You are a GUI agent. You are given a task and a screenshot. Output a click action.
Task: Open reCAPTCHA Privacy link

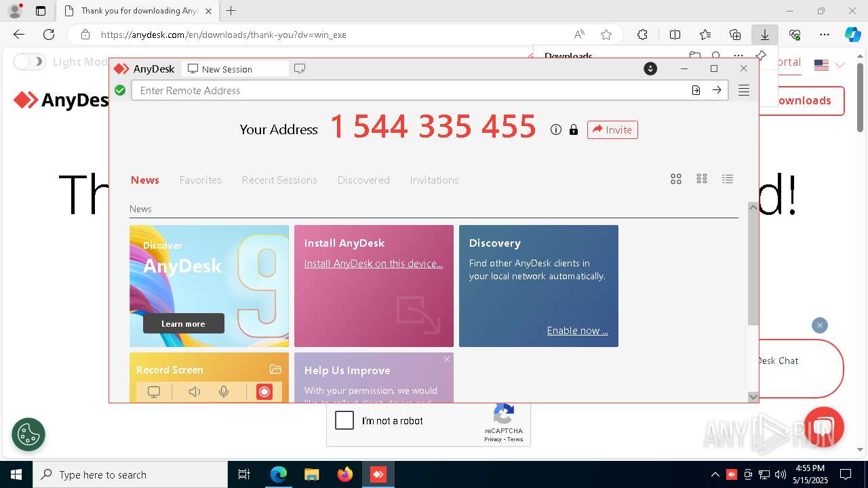(493, 439)
